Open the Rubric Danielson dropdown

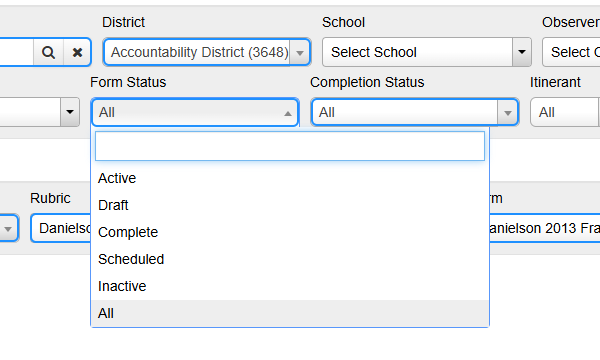pos(61,228)
